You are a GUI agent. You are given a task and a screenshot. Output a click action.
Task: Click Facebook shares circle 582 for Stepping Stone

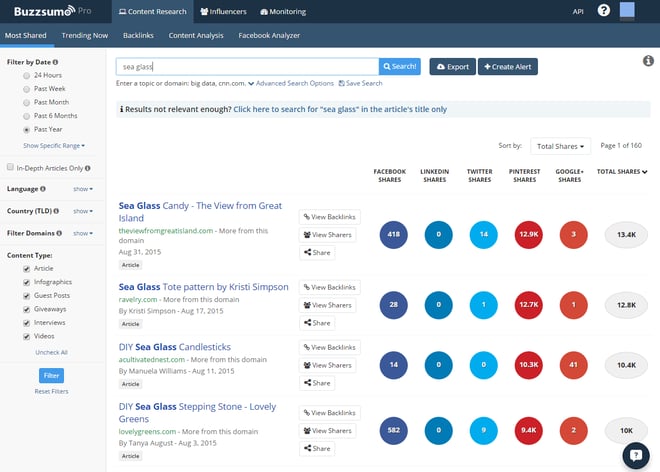click(394, 430)
